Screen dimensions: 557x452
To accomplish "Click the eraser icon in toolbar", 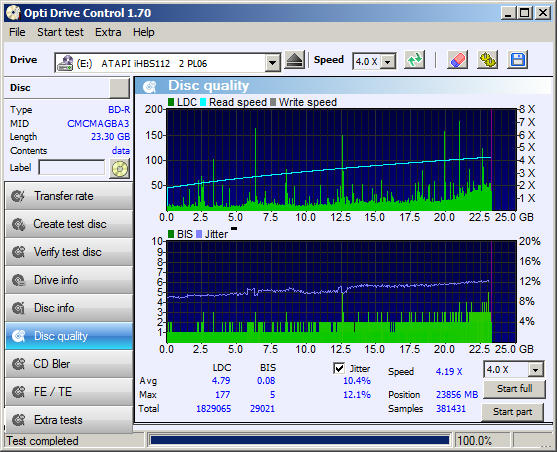I will 458,60.
